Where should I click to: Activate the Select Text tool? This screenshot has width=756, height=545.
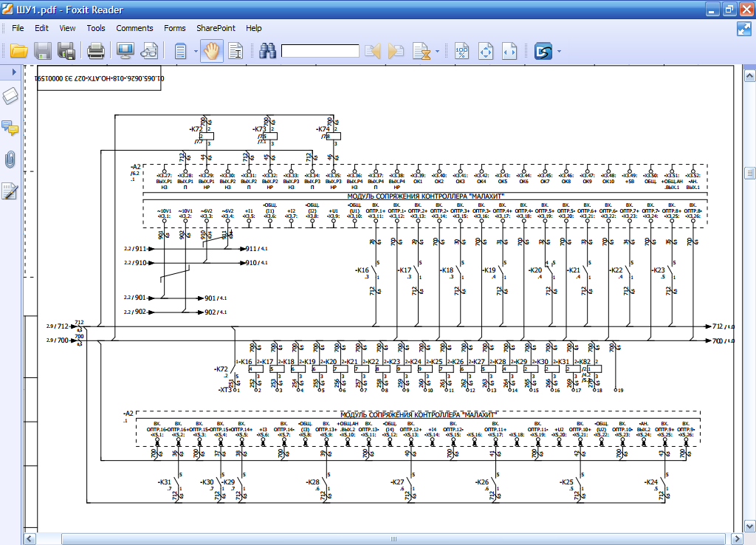point(236,51)
